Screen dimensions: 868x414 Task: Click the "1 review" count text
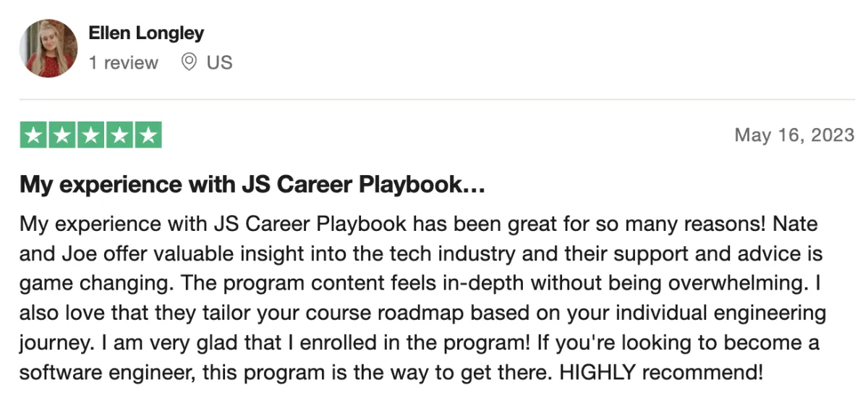123,63
